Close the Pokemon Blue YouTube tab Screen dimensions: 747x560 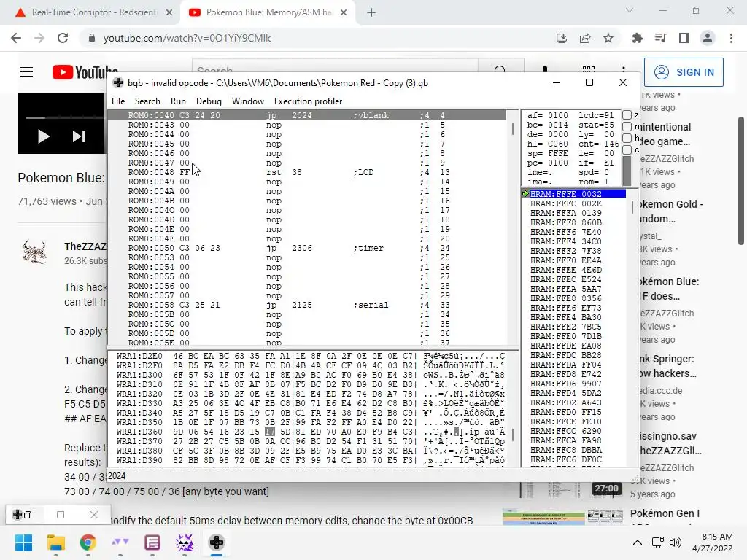coord(344,13)
